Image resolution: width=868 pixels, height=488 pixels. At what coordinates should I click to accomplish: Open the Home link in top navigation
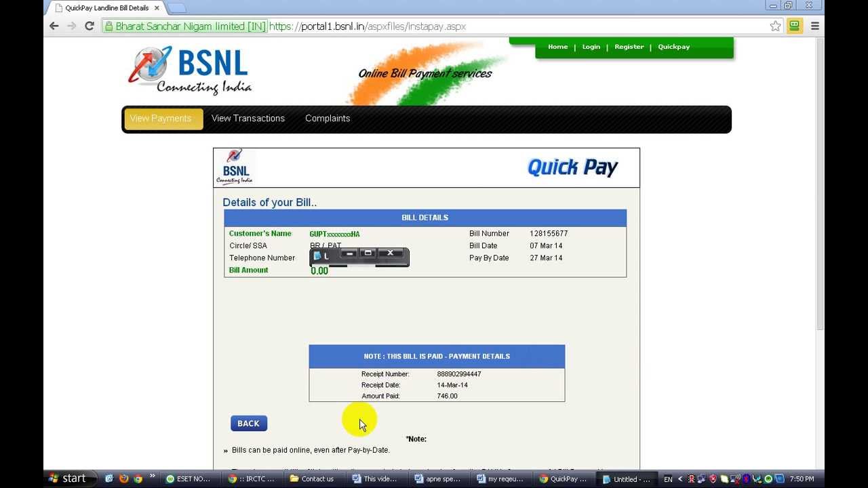[557, 47]
